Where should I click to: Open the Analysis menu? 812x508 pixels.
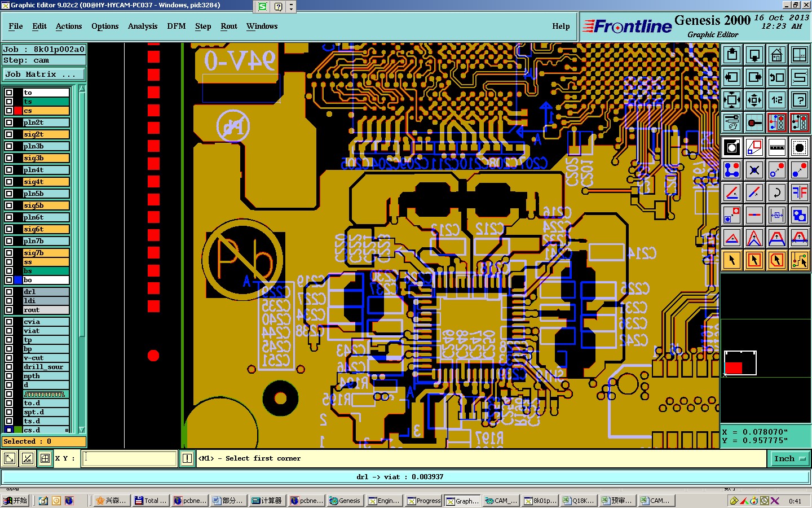pyautogui.click(x=143, y=27)
